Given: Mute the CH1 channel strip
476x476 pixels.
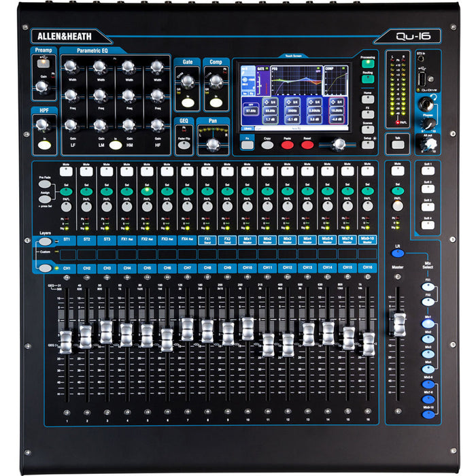Looking at the screenshot, I should pyautogui.click(x=66, y=171).
